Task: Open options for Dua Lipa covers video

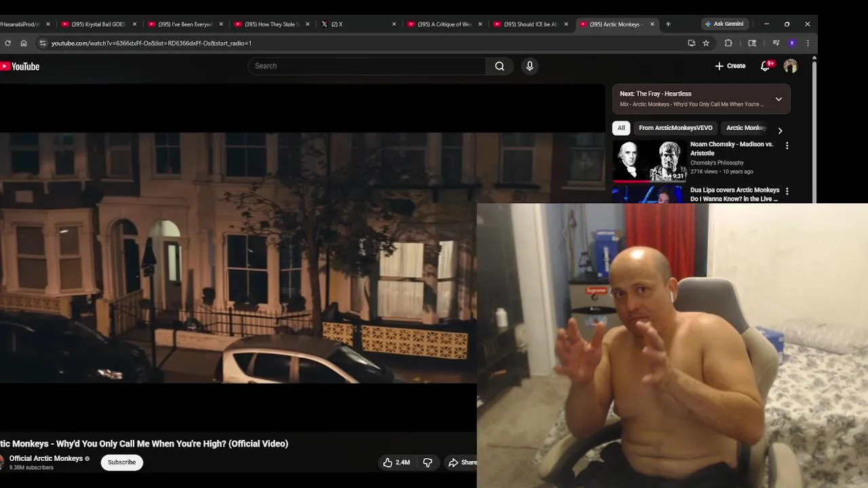Action: tap(787, 192)
